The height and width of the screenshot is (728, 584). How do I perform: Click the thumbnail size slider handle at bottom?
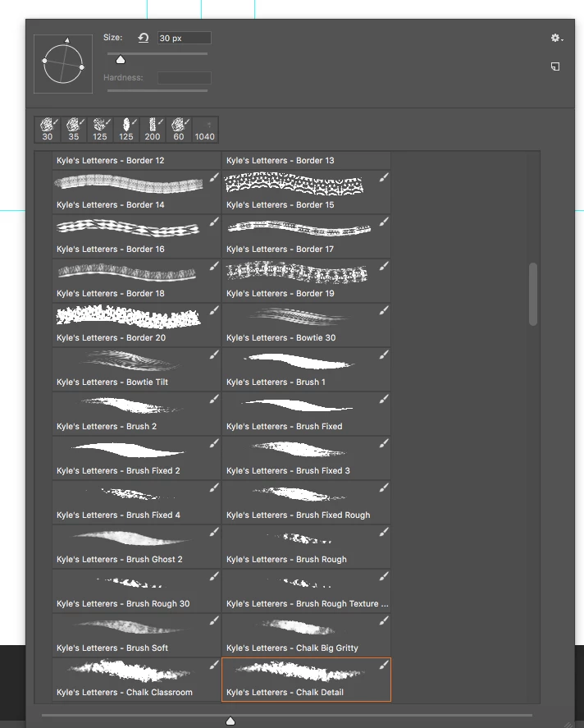(x=230, y=721)
